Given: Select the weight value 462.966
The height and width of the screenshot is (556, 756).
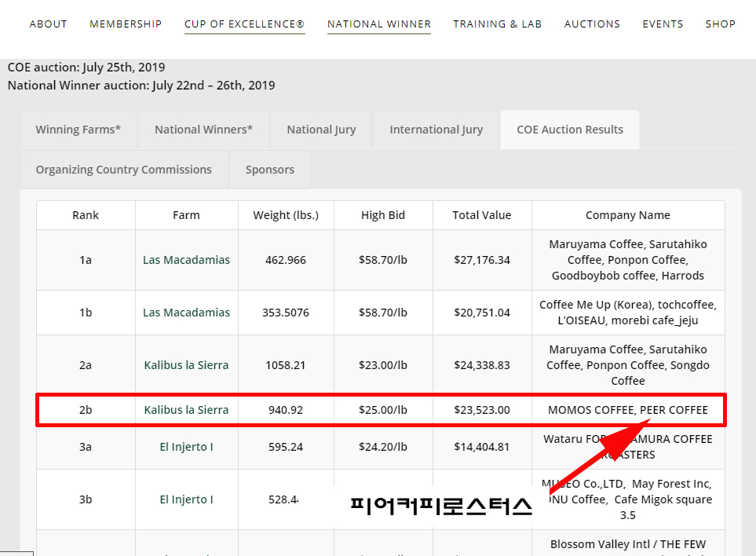Looking at the screenshot, I should tap(286, 260).
